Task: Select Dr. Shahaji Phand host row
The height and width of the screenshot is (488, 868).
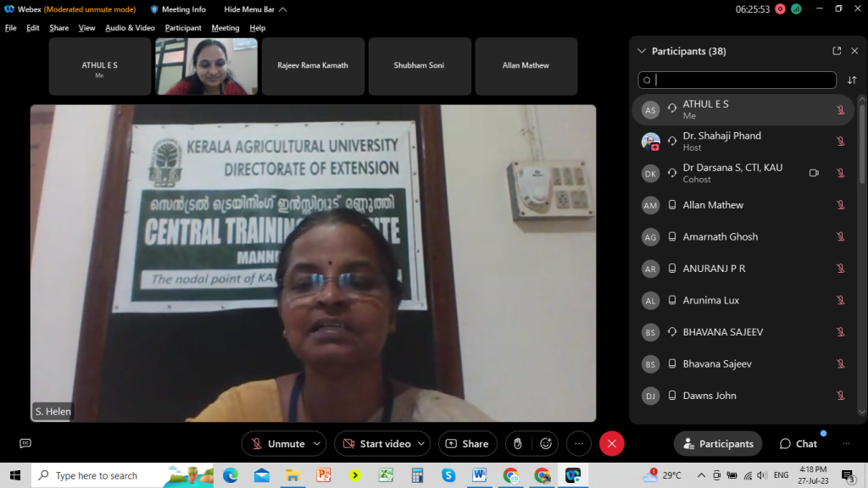Action: pos(743,141)
